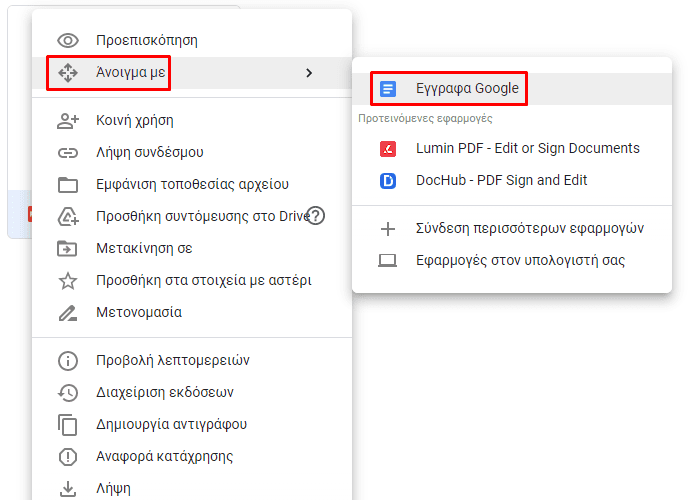Select the Προεπισκόπηση menu entry
The height and width of the screenshot is (500, 698).
point(192,41)
